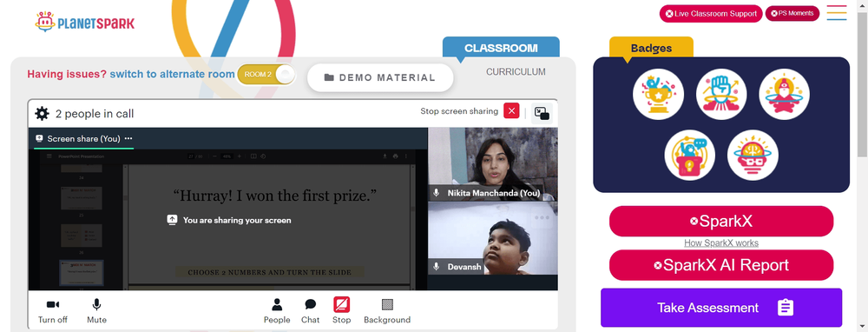Select the brain with glasses badge
The height and width of the screenshot is (332, 868).
753,156
